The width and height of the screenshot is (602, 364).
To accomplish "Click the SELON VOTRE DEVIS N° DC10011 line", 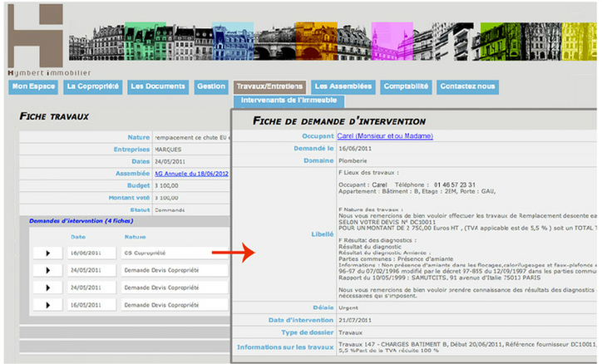I will pos(387,222).
